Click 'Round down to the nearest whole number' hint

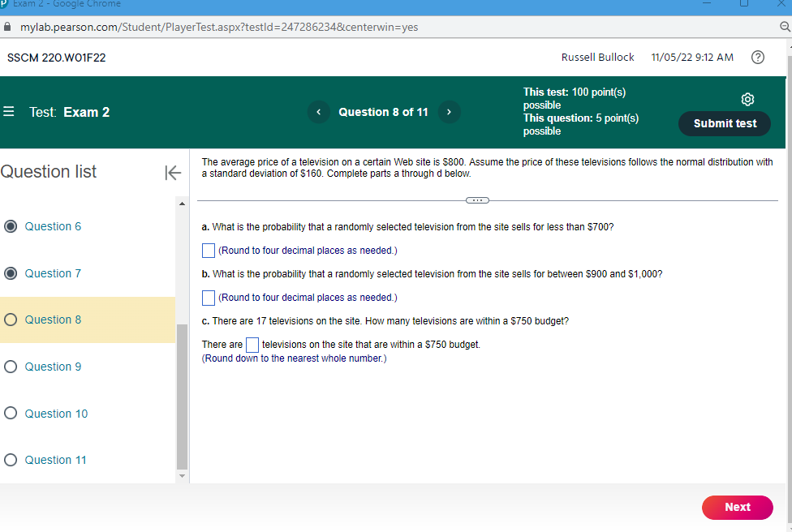[294, 358]
